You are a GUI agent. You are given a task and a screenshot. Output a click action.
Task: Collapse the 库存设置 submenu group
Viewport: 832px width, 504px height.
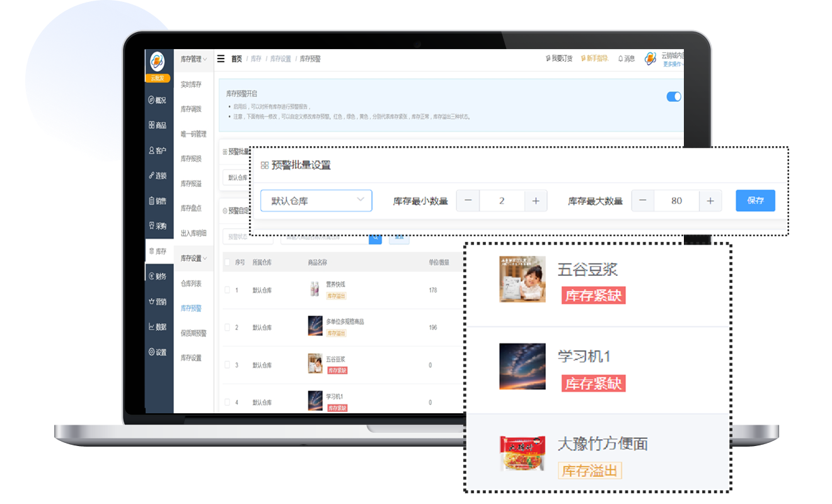(x=193, y=258)
